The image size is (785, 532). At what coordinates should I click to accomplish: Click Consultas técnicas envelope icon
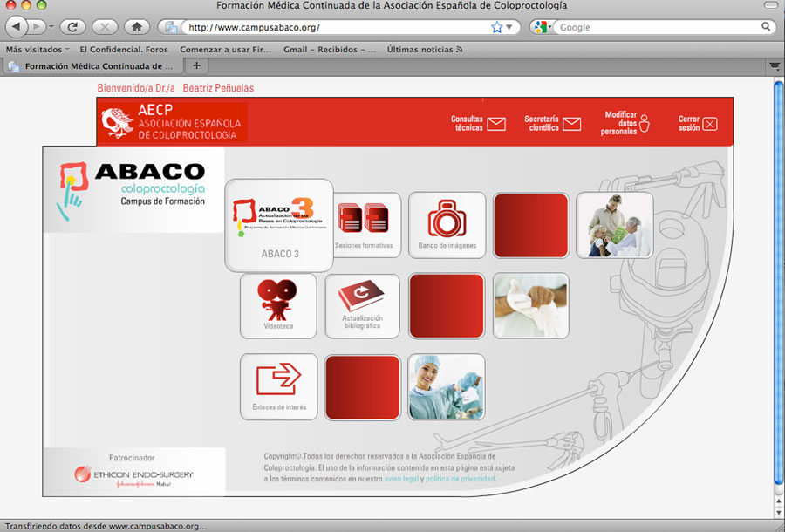(x=496, y=124)
